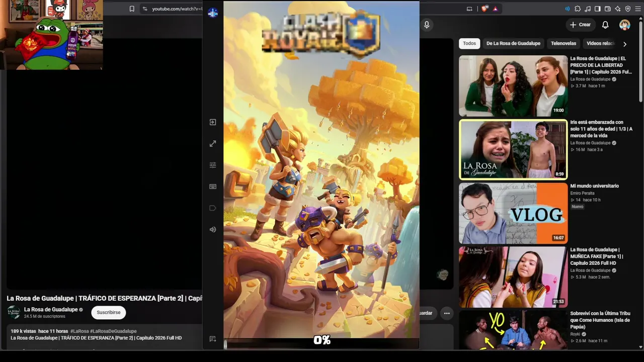Click the emulator list icon at sidebar bottom

[x=213, y=339]
